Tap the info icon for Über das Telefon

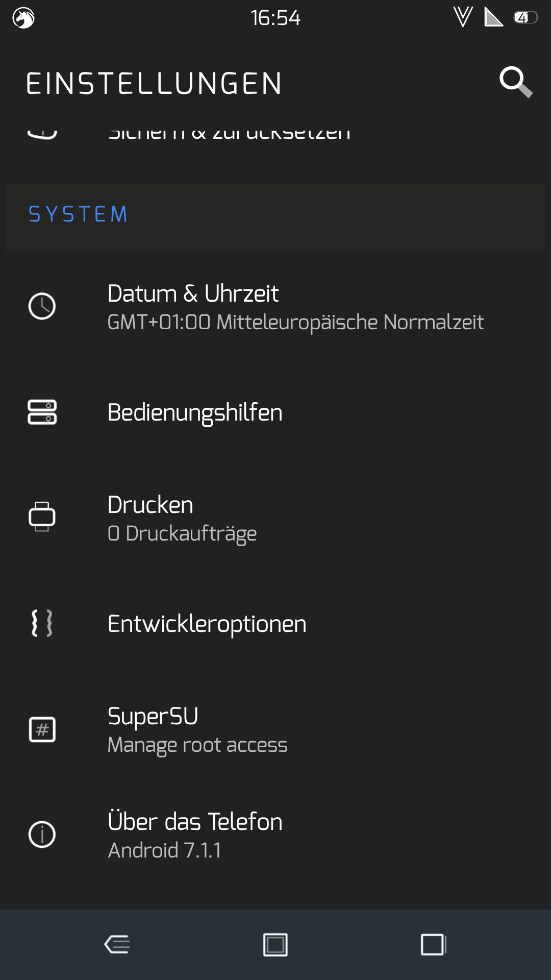(x=42, y=835)
